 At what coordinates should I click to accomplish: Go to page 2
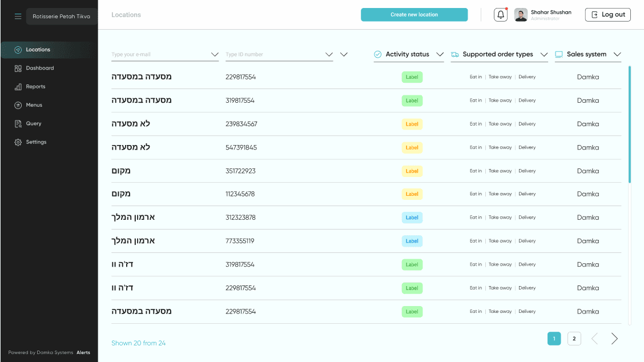(x=574, y=339)
